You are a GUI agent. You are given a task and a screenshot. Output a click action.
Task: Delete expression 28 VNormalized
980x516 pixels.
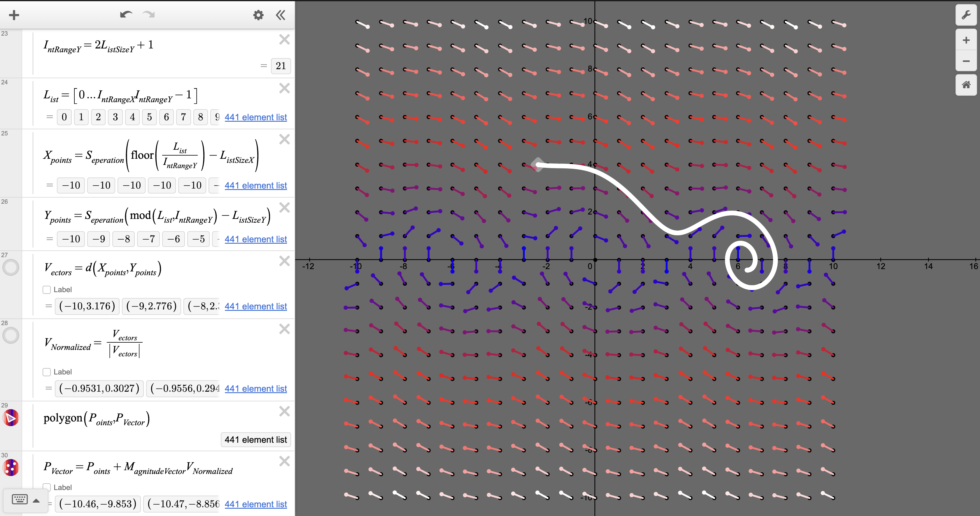tap(284, 329)
